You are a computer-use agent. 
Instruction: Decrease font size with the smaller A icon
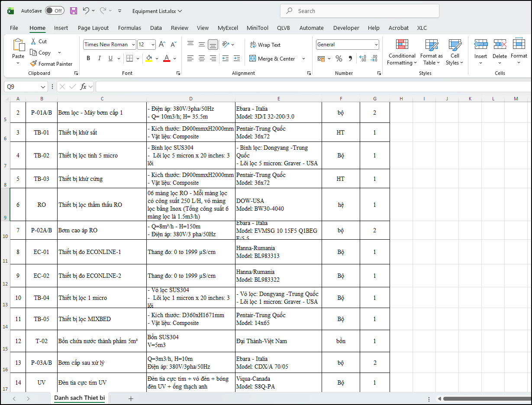[x=173, y=45]
